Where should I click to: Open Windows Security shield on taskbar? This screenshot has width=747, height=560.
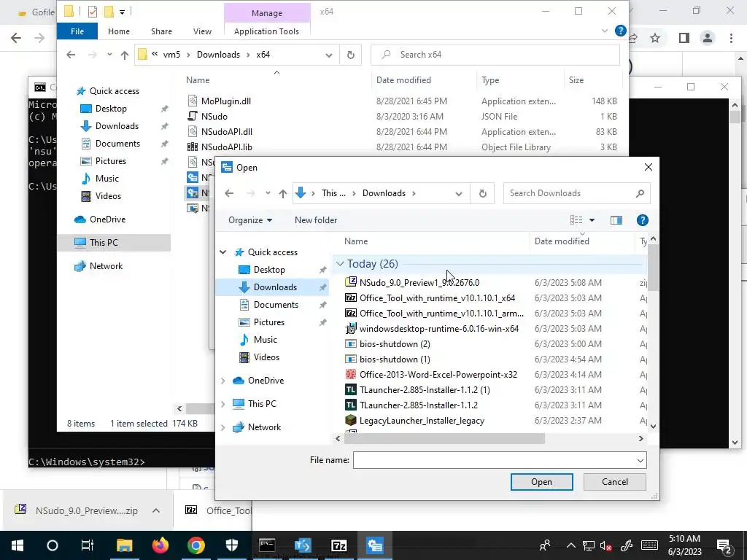[232, 545]
